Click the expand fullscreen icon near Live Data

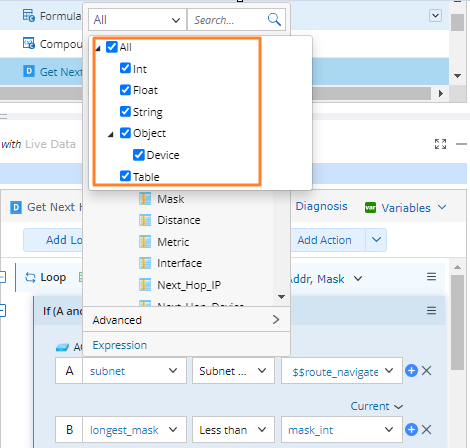coord(440,144)
